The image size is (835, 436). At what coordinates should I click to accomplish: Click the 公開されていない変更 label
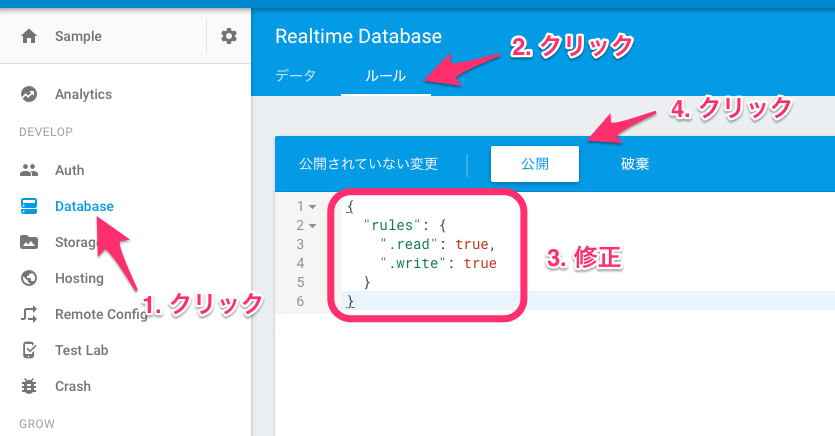(369, 163)
